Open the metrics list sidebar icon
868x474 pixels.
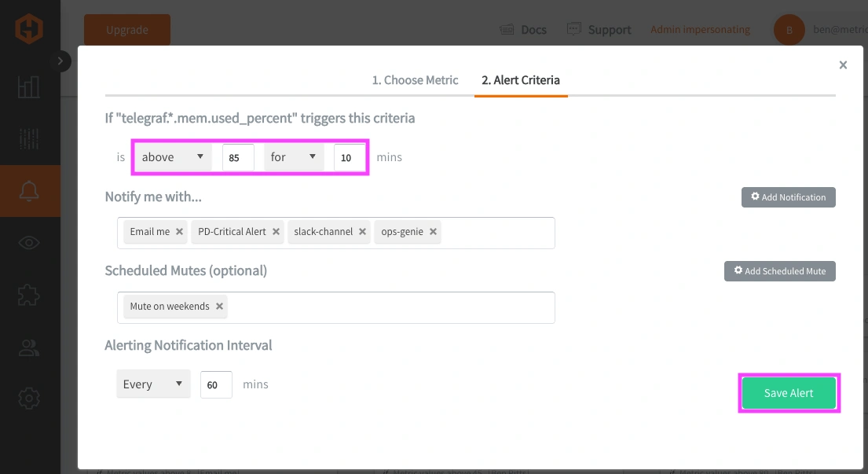tap(29, 139)
